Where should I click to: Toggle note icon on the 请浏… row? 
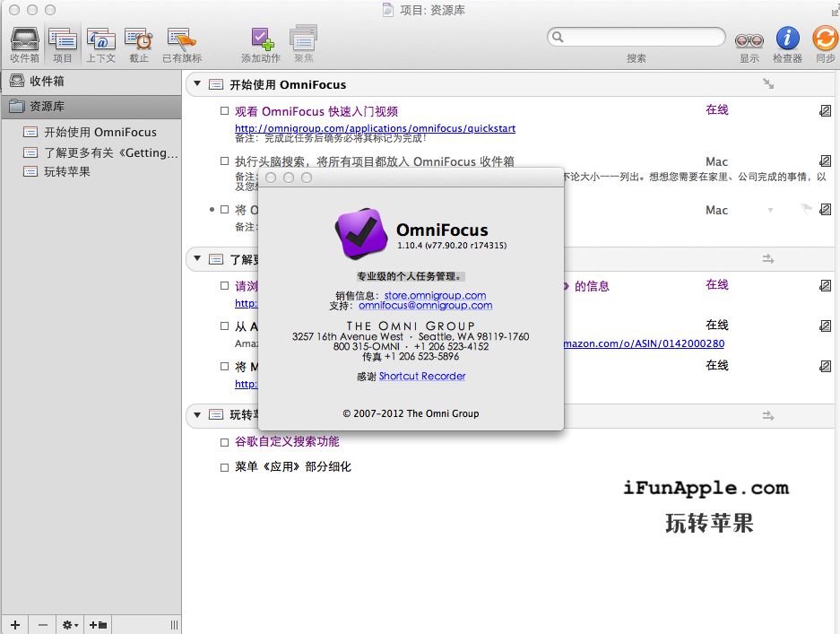pos(825,286)
